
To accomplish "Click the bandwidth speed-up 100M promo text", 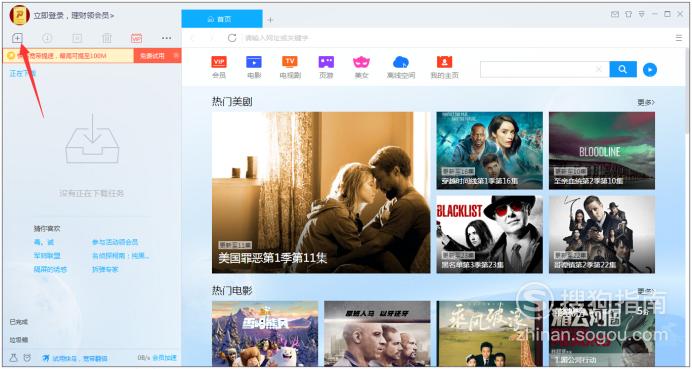I will [62, 56].
